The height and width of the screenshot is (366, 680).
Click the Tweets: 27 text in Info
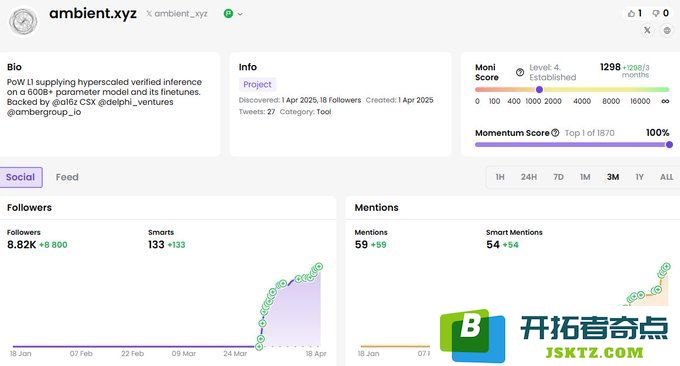tap(257, 112)
